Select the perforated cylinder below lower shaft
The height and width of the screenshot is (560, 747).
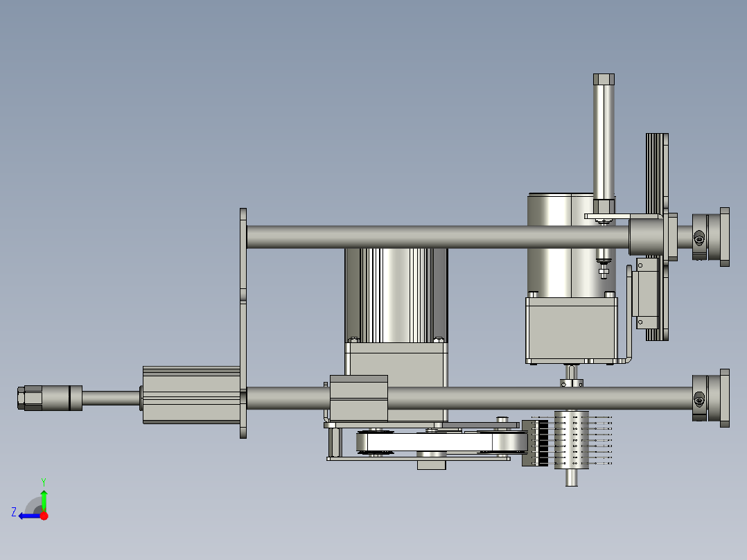pos(571,440)
